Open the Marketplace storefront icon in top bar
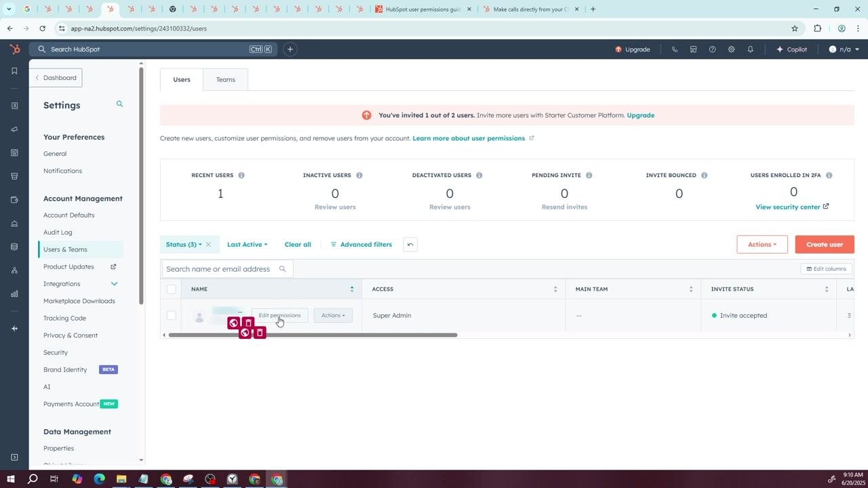The height and width of the screenshot is (488, 868). tap(693, 49)
